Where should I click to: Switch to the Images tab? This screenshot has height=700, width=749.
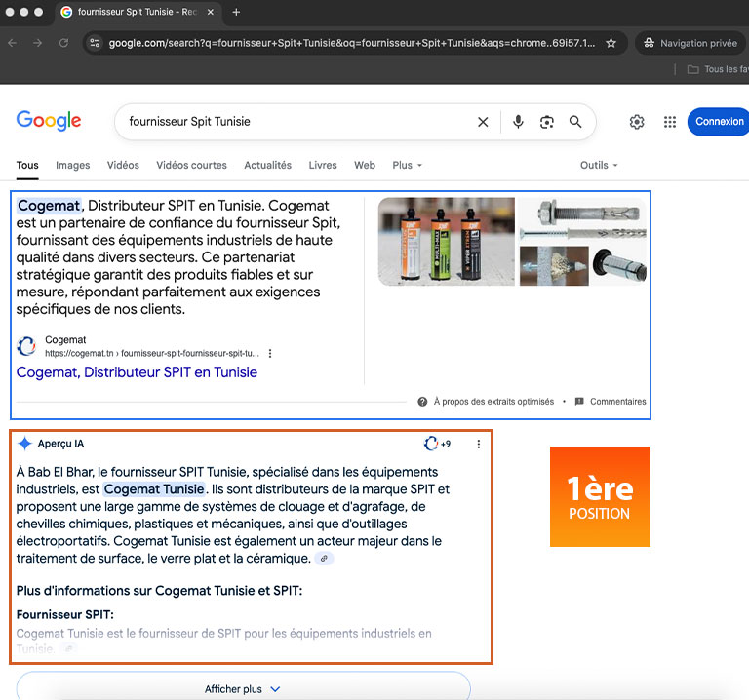click(x=72, y=165)
